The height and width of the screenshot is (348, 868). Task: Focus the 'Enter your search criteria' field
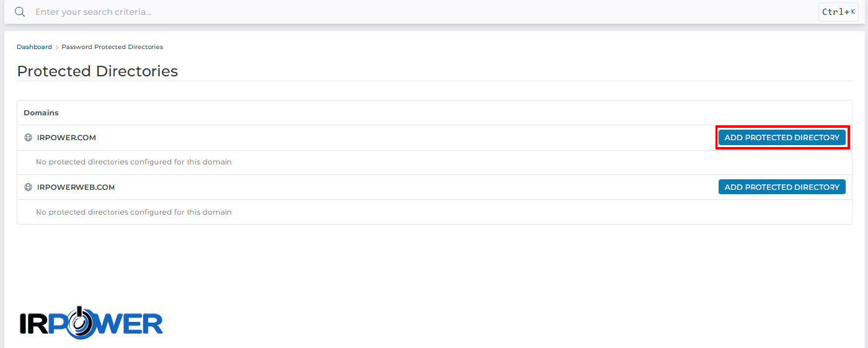pyautogui.click(x=423, y=12)
